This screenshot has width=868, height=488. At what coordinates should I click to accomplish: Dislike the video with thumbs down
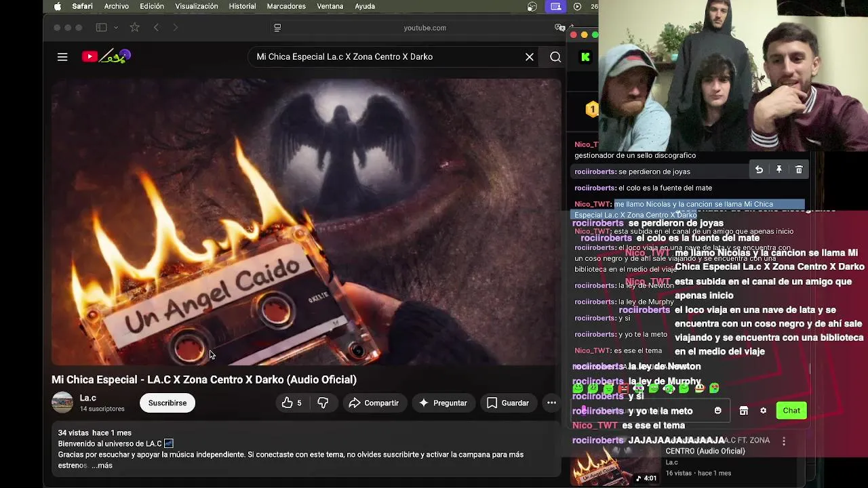pos(323,403)
